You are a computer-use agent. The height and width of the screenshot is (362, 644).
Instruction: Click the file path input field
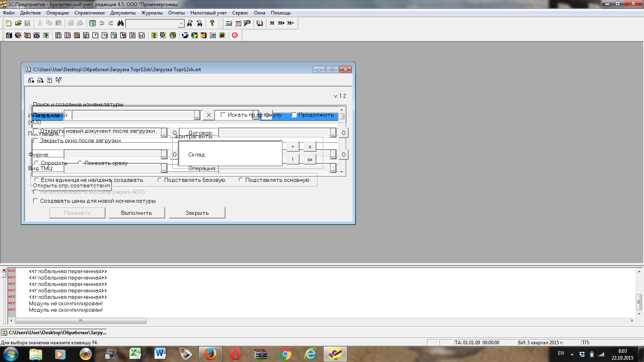point(133,115)
